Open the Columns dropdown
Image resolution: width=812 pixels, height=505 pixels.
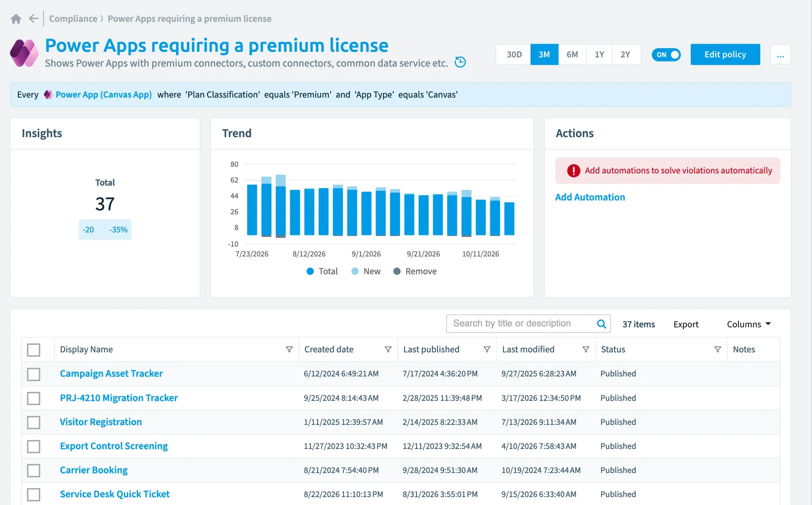(x=749, y=324)
